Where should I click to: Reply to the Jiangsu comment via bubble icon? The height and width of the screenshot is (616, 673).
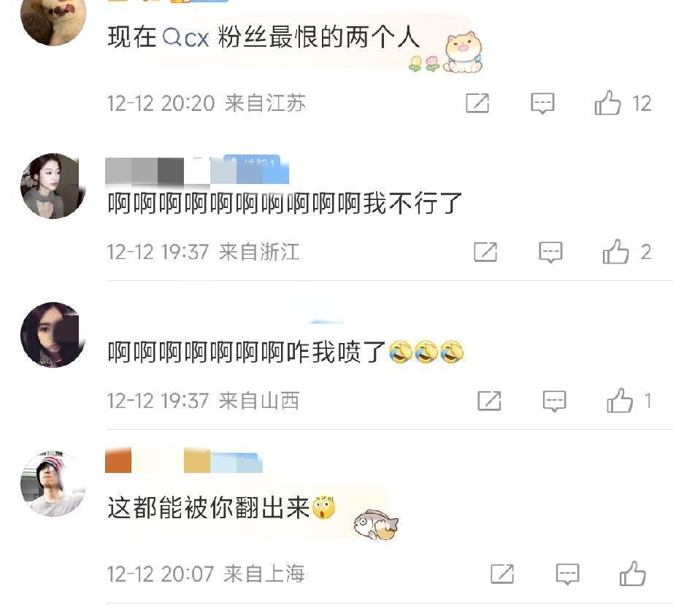click(x=542, y=104)
